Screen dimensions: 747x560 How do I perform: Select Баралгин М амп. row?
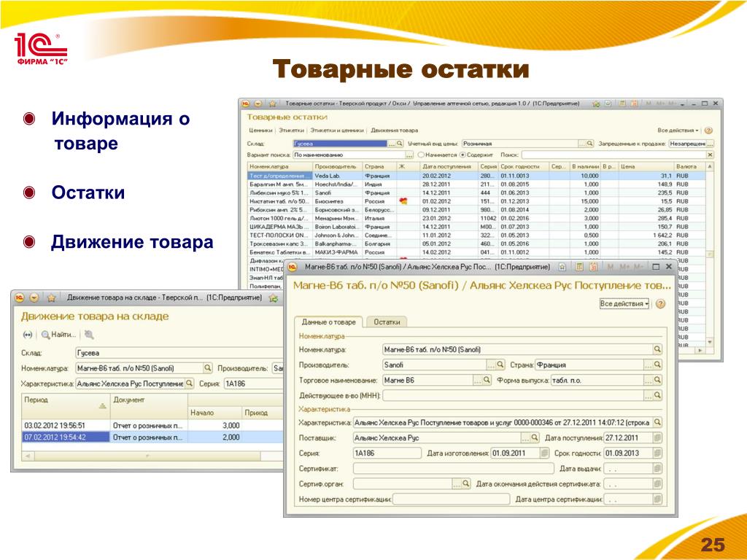pos(476,184)
